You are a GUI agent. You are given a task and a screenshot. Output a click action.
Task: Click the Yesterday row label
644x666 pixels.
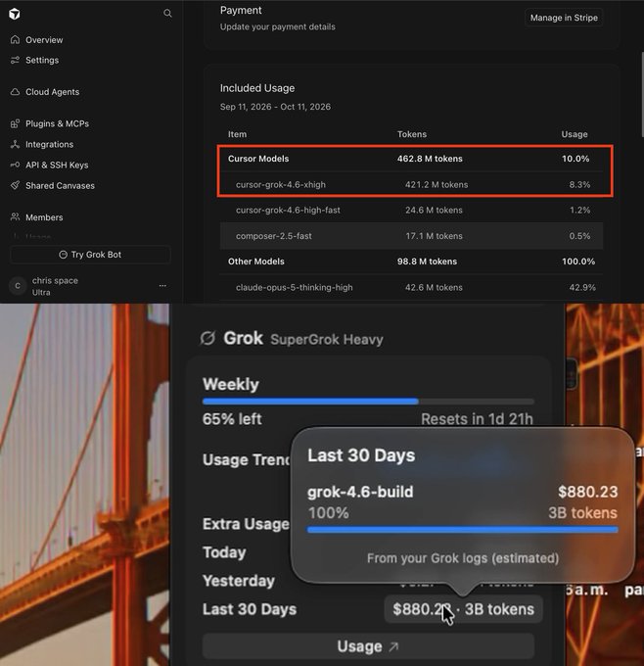point(239,581)
